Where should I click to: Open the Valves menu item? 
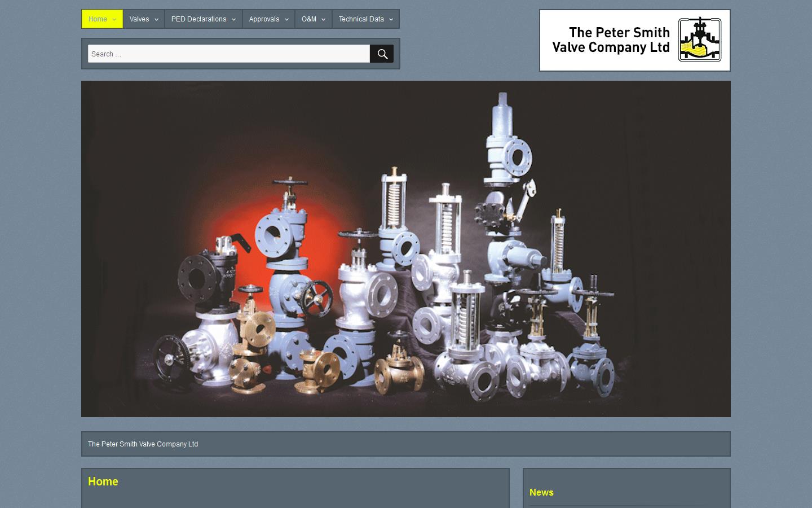[139, 19]
